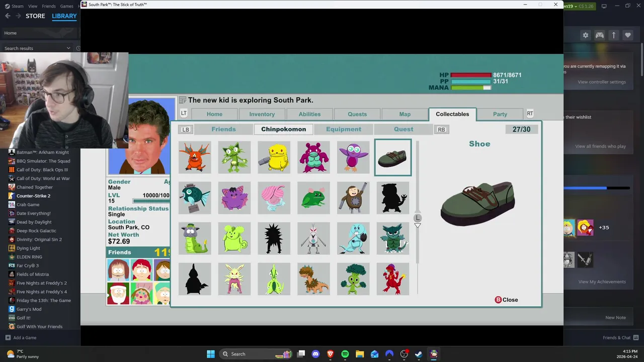Open the Steam Games menu
This screenshot has height=362, width=644.
tap(67, 6)
